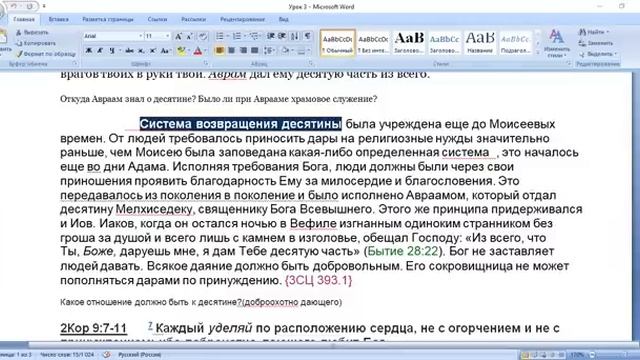Screen dimensions: 640x360
Task: Click the Shrink Font icon
Action: [x=190, y=36]
